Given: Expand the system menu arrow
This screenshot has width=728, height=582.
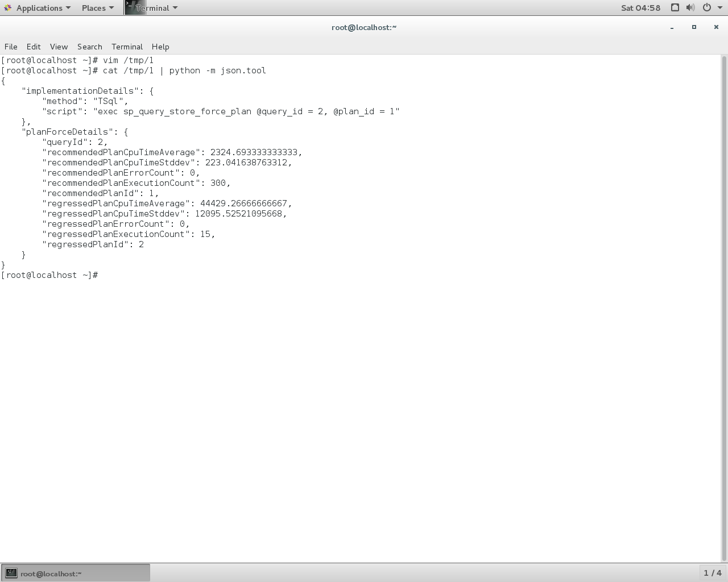Looking at the screenshot, I should [720, 8].
